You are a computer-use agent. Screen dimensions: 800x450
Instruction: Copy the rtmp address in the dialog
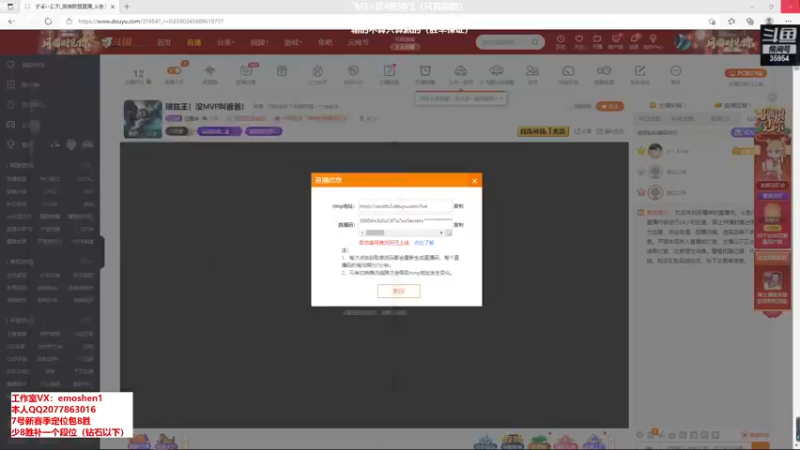click(x=459, y=206)
